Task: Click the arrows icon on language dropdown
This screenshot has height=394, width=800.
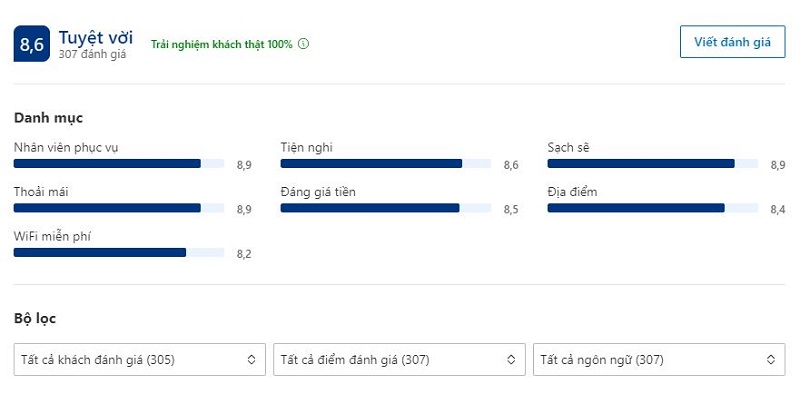Action: 771,360
